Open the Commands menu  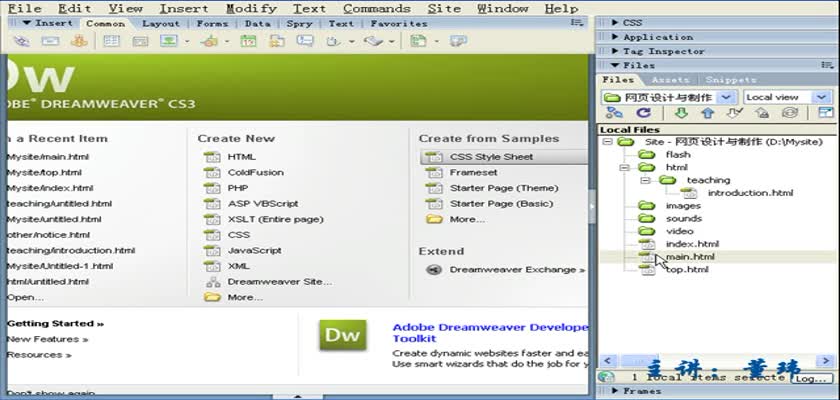click(377, 9)
